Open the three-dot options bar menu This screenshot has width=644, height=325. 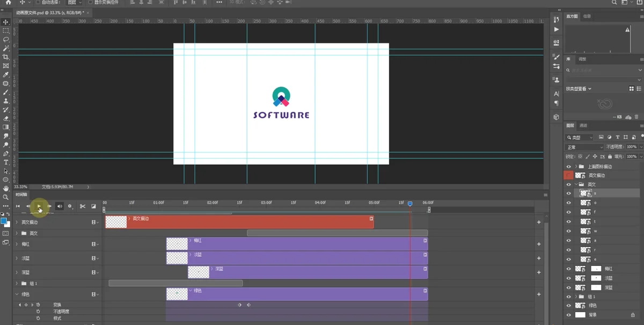click(219, 2)
